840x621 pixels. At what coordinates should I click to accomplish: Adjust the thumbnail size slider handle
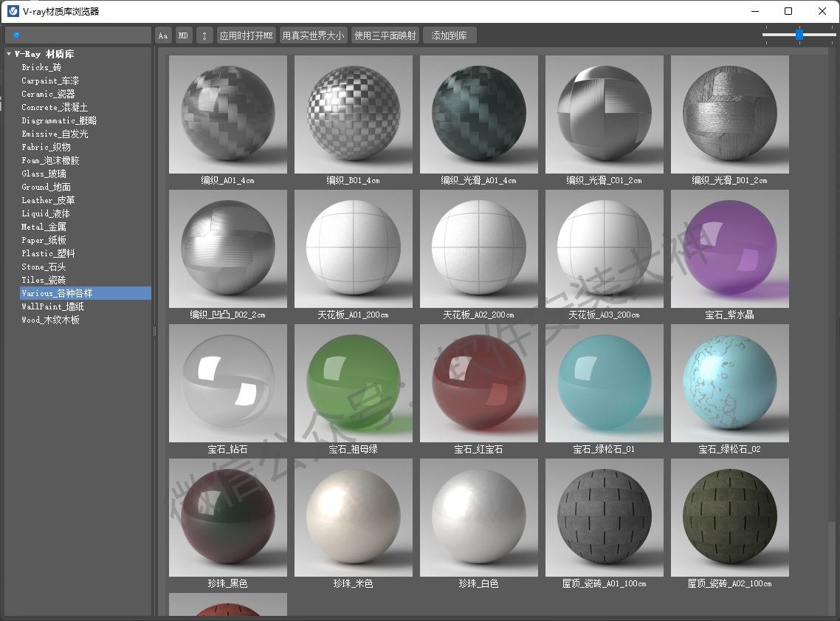tap(799, 35)
